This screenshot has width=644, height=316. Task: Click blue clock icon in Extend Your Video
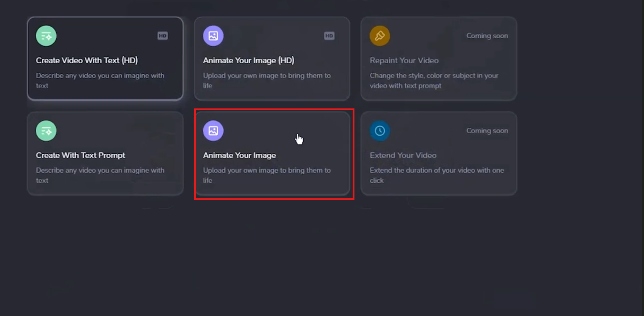(380, 131)
